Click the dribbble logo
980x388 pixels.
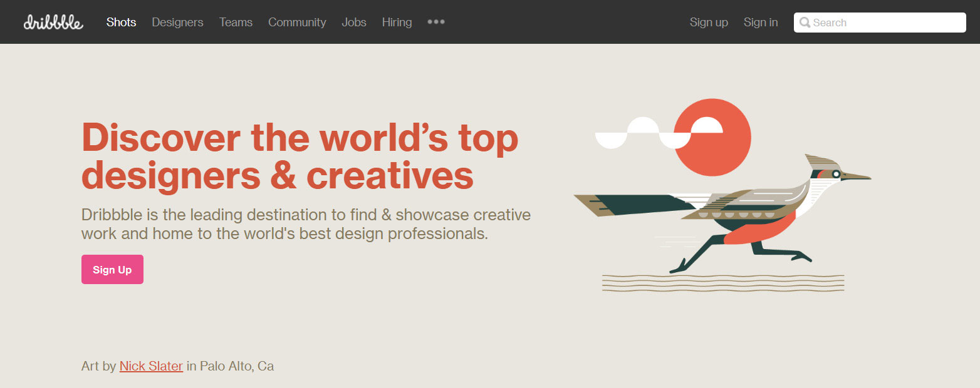pos(53,23)
